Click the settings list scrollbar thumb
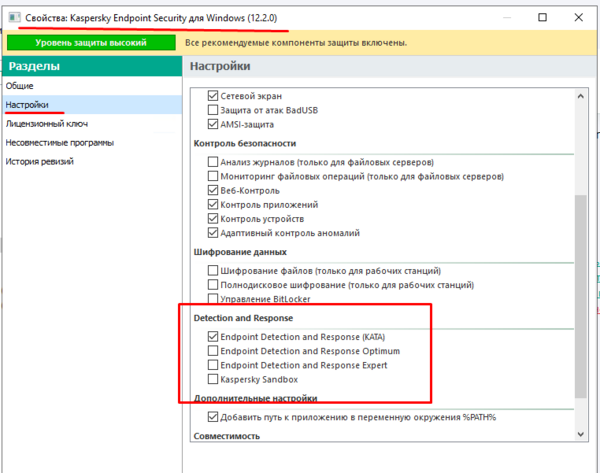Screen dimensions: 600x473 tap(580, 296)
